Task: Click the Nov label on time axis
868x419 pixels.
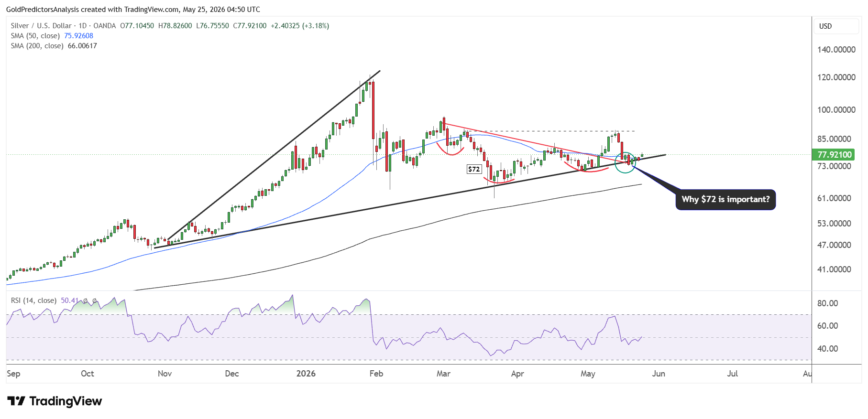Action: coord(165,374)
